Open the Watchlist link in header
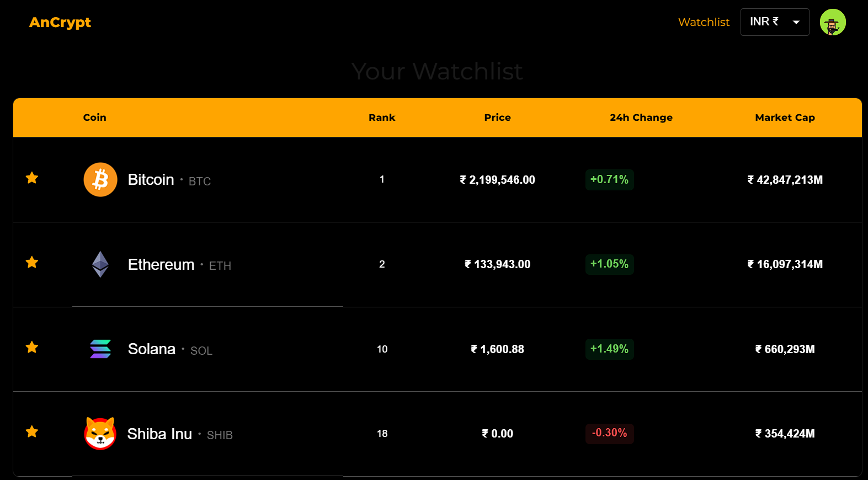This screenshot has height=480, width=868. pyautogui.click(x=704, y=22)
